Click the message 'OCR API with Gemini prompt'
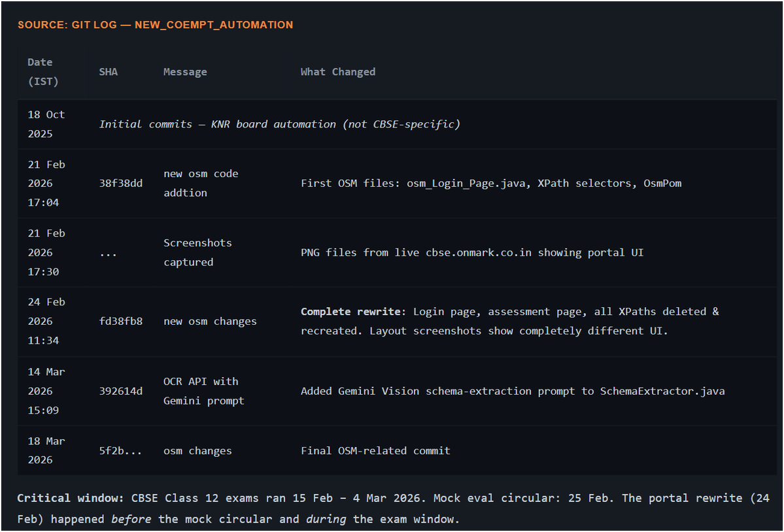This screenshot has width=784, height=532. coord(203,391)
